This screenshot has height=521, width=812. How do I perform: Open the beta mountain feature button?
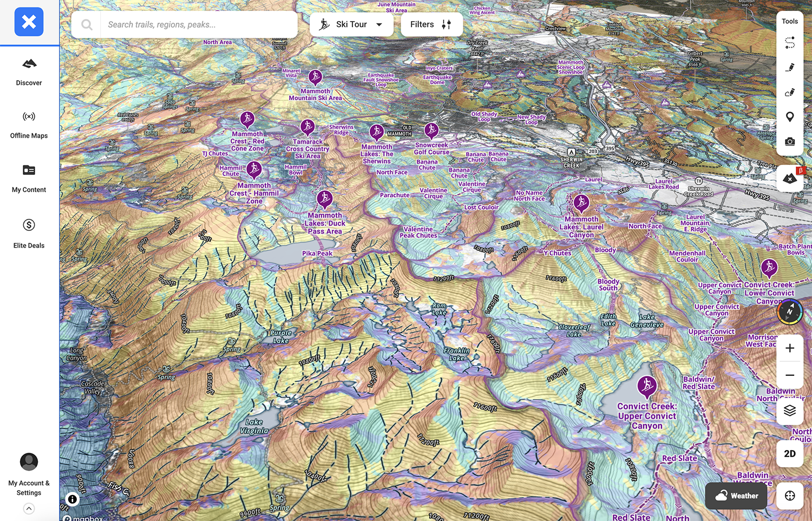(x=790, y=178)
